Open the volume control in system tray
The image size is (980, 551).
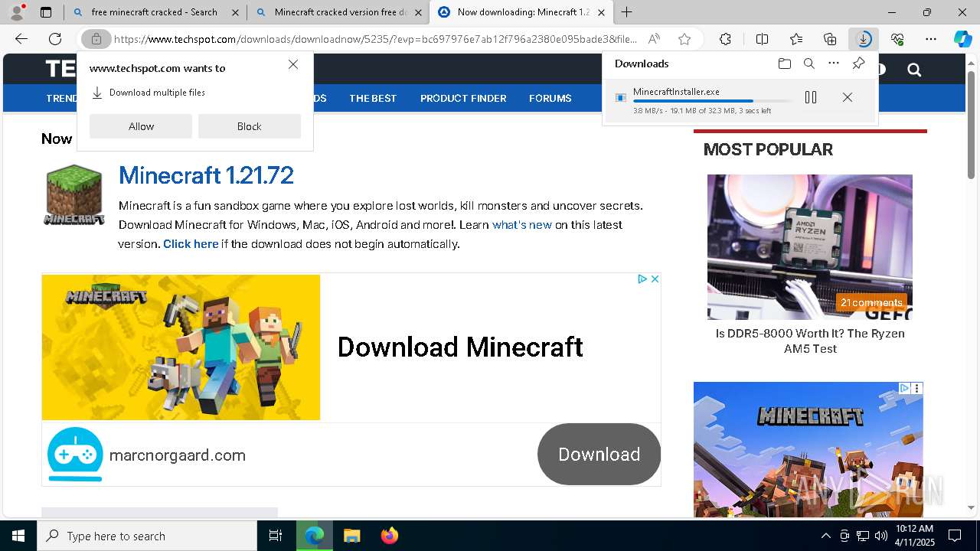tap(881, 536)
